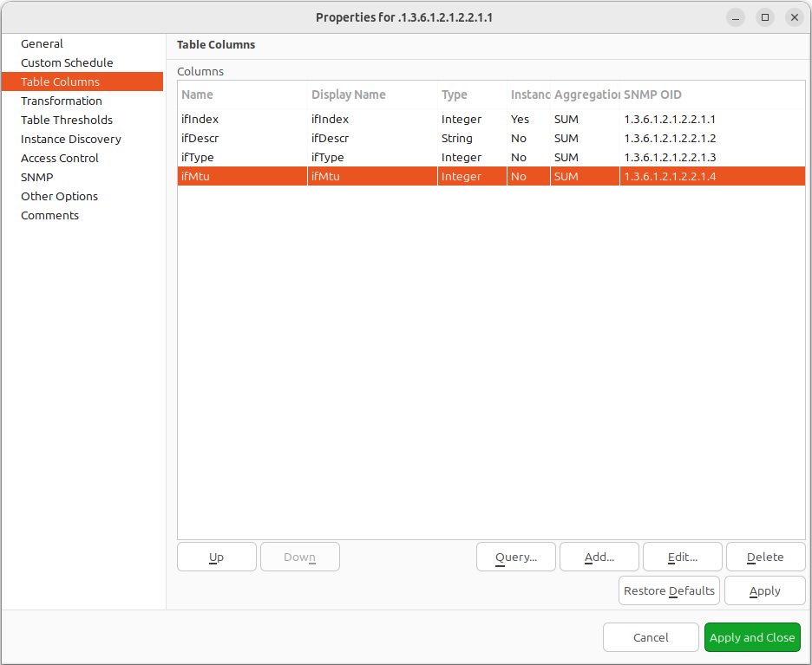Screen dimensions: 812x665
Task: Move ifMtu up using the Up button
Action: point(216,557)
